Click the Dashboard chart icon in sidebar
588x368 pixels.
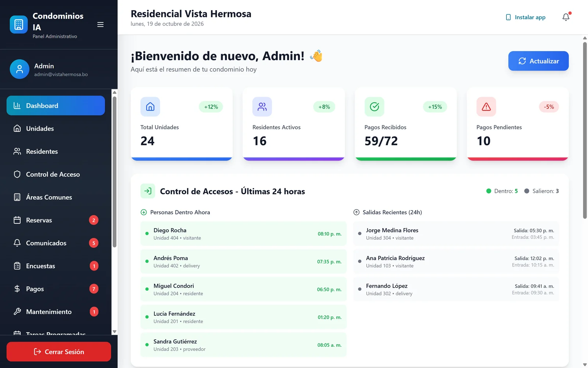17,106
